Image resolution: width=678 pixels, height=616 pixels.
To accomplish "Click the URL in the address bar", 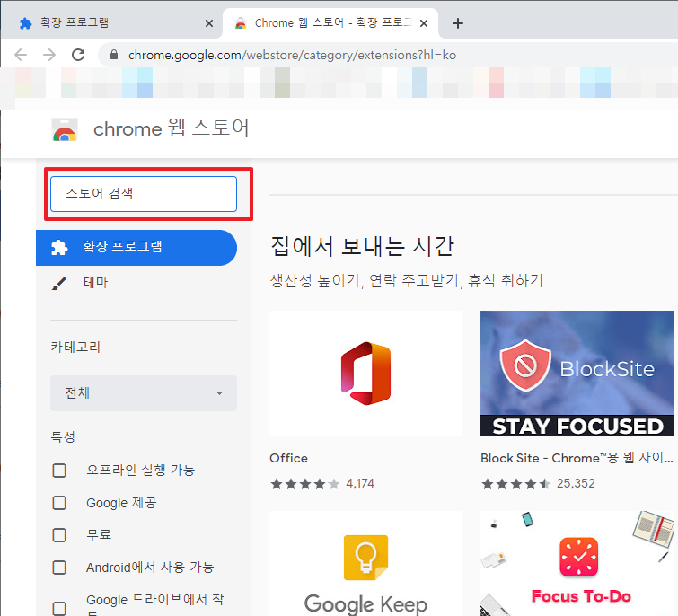I will (x=292, y=55).
